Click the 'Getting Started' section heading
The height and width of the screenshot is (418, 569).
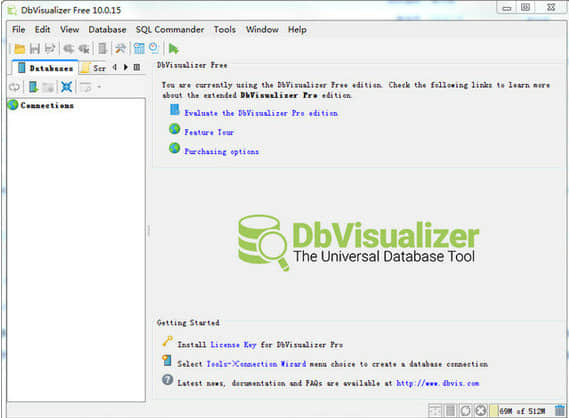pos(188,323)
